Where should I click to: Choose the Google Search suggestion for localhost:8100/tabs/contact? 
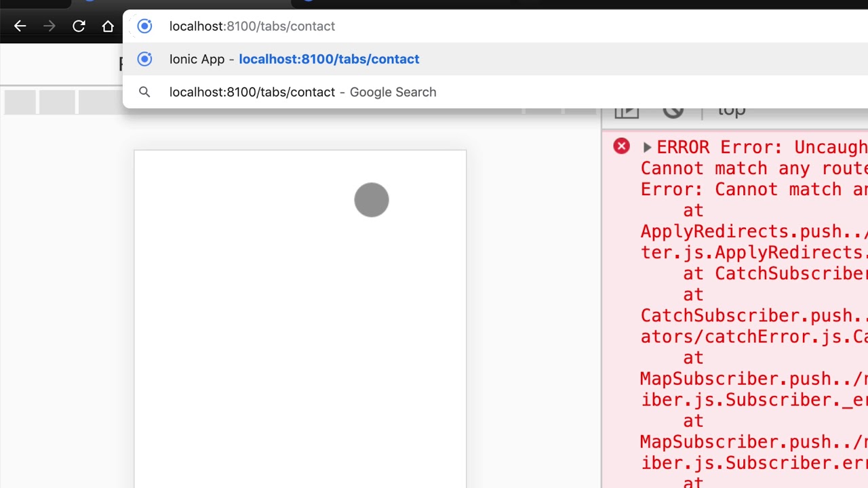(495, 92)
